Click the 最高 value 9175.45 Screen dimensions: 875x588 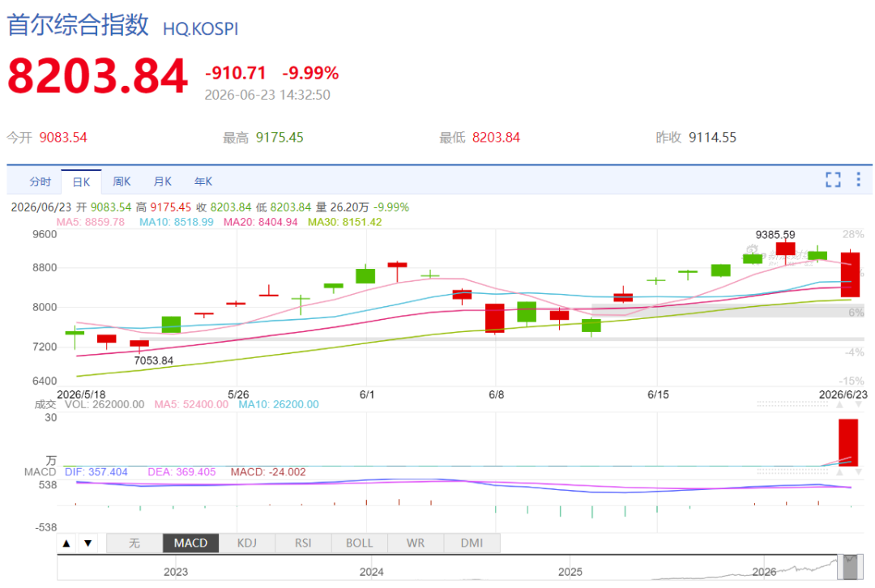(280, 137)
